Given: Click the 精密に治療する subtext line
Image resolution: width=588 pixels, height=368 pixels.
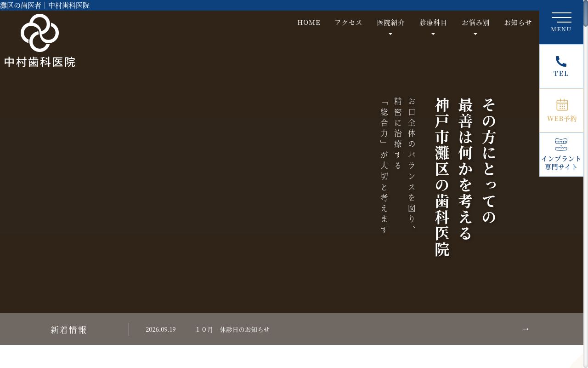Looking at the screenshot, I should pyautogui.click(x=398, y=133).
